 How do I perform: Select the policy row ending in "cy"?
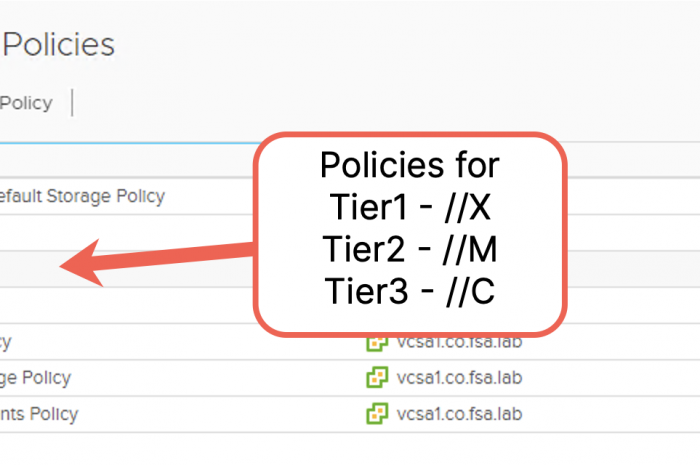[x=6, y=342]
